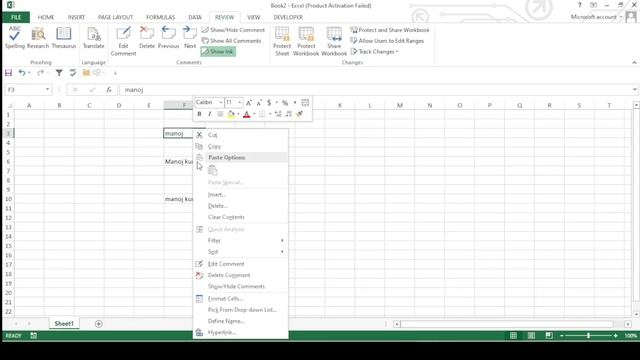Select Protect and Share Workbook

coord(390,30)
